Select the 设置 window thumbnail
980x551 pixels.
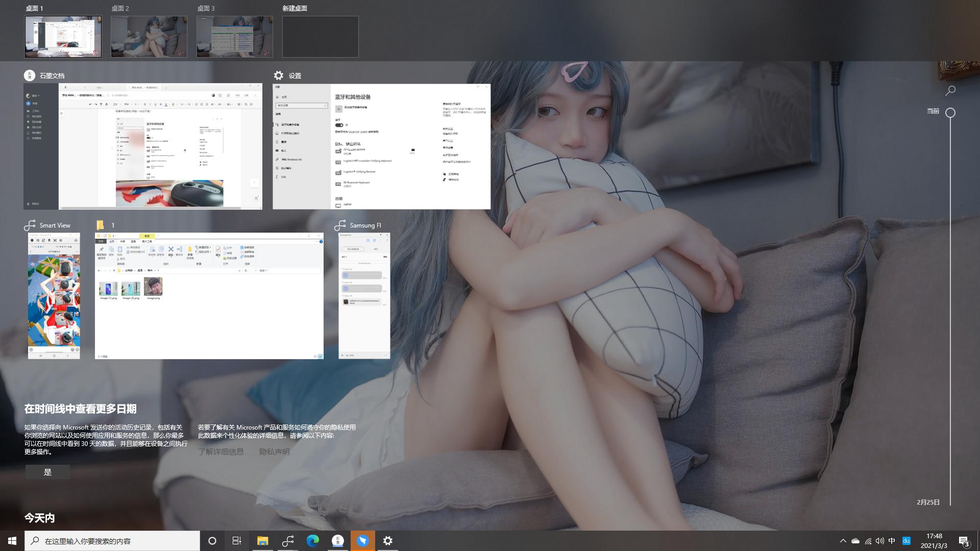(381, 146)
